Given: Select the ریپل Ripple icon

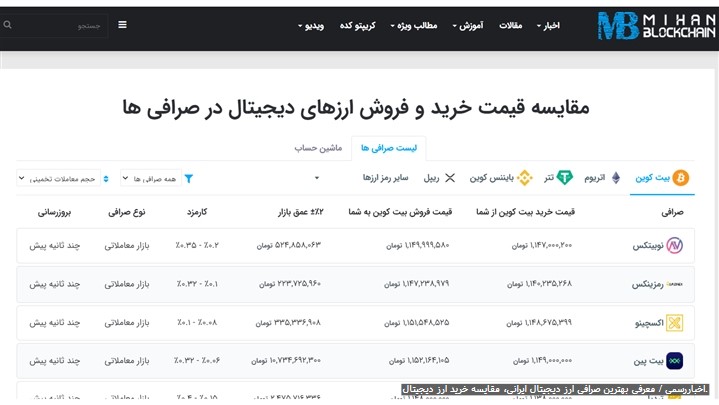Looking at the screenshot, I should tap(450, 178).
